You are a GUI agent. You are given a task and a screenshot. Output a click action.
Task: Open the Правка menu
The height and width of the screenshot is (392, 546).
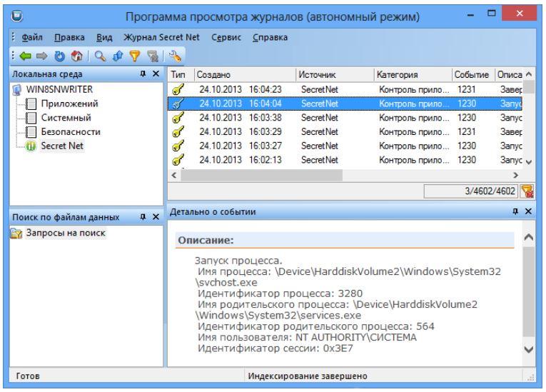click(x=69, y=37)
